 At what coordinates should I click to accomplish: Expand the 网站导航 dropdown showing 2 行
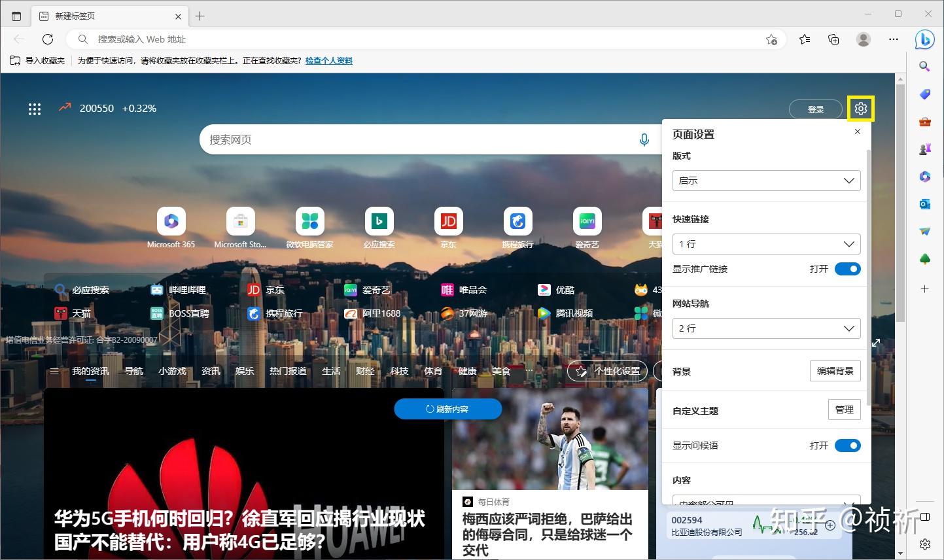pyautogui.click(x=766, y=328)
